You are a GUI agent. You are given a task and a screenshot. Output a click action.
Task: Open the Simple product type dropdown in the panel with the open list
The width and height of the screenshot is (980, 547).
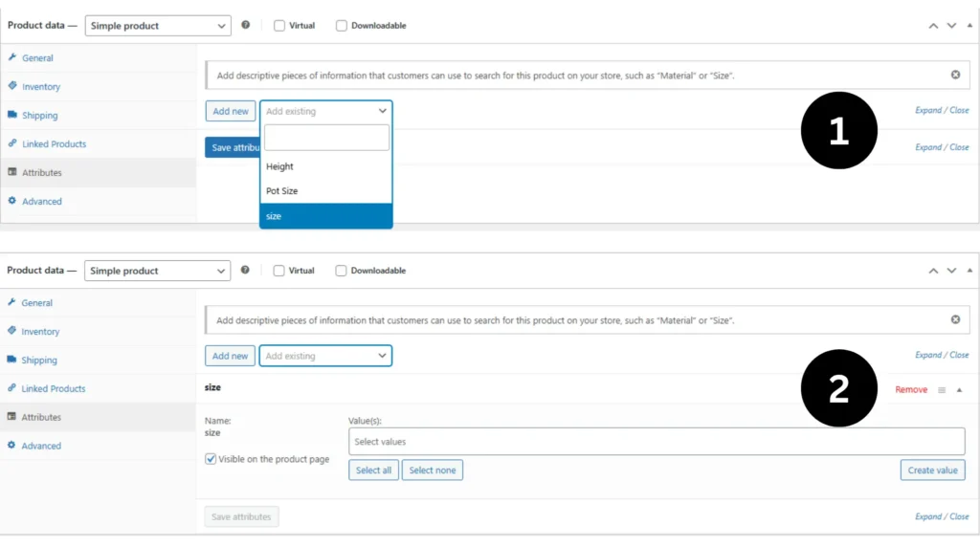158,26
